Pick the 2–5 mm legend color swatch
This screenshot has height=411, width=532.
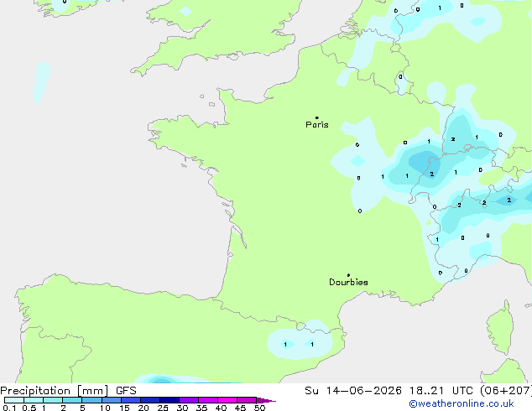[72, 400]
